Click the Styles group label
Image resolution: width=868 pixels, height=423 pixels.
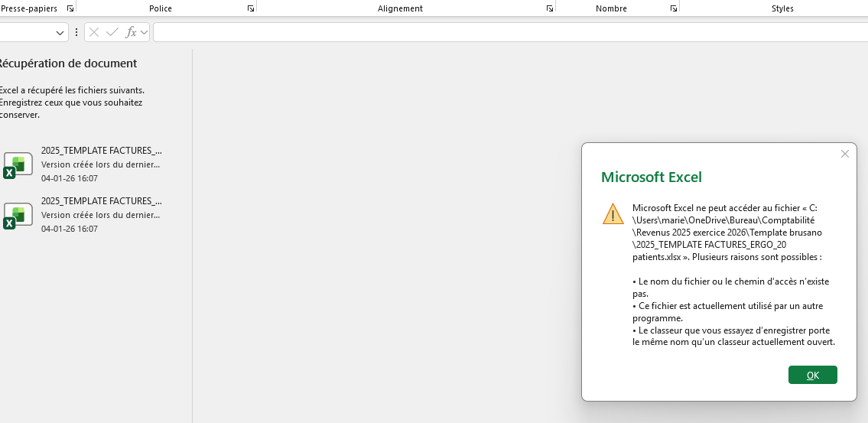point(783,8)
